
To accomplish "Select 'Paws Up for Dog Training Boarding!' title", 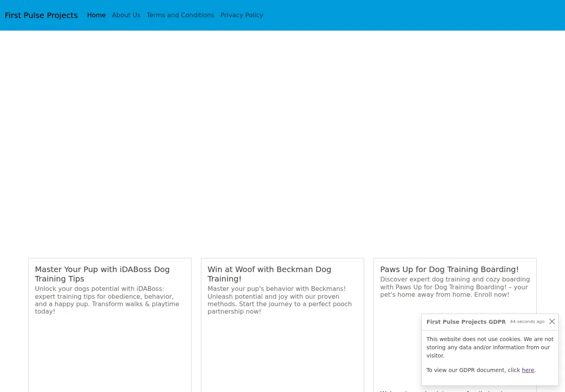I will click(449, 269).
